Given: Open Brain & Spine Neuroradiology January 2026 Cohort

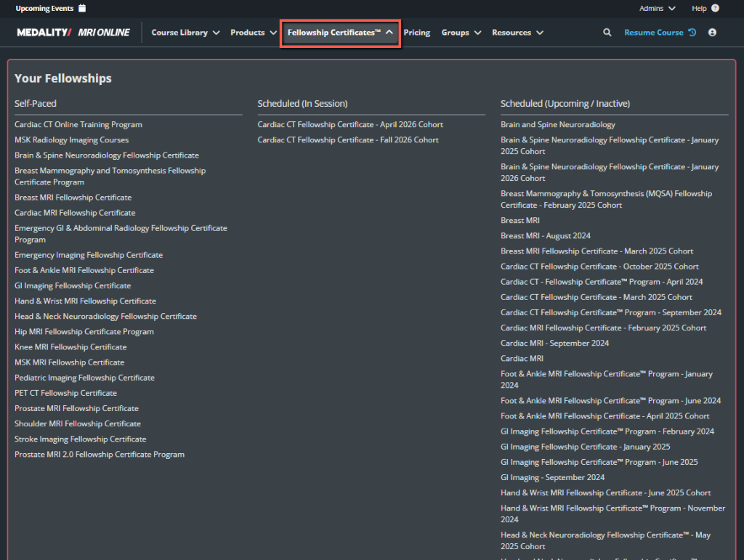Looking at the screenshot, I should click(x=610, y=172).
